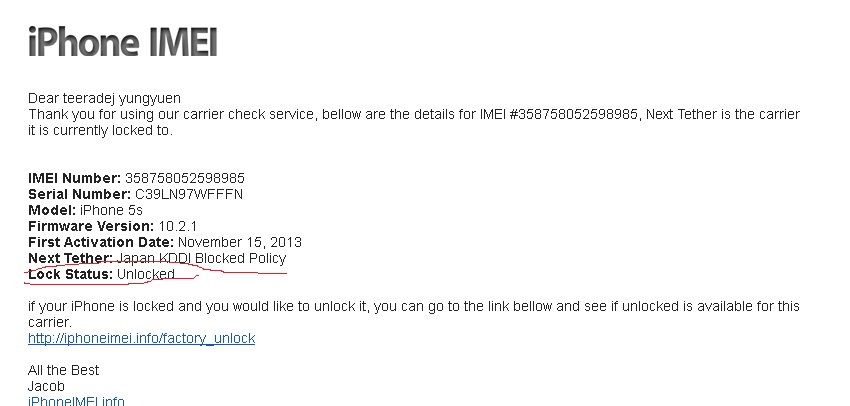Screen dimensions: 850x406
Task: Click the unlock instructions paragraph text
Action: (x=414, y=314)
